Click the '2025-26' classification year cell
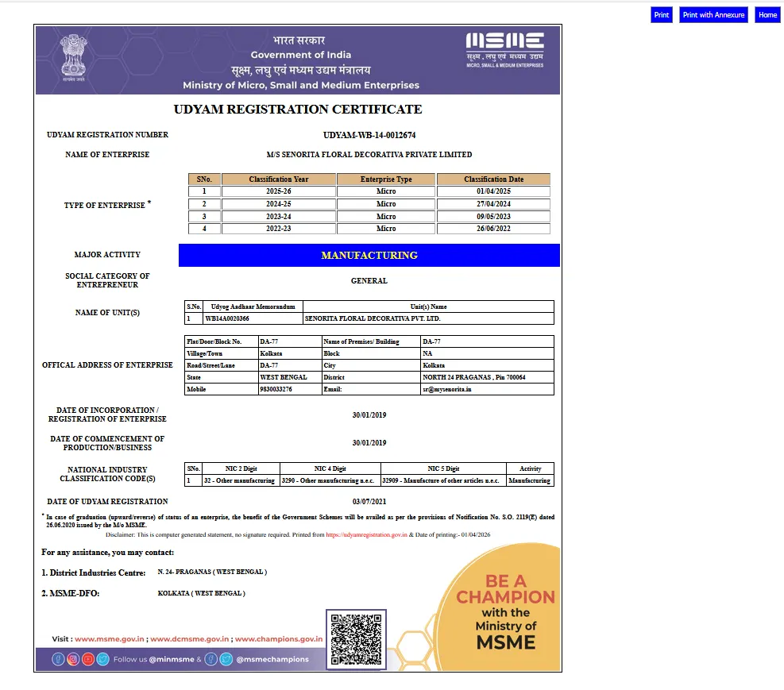 [279, 191]
